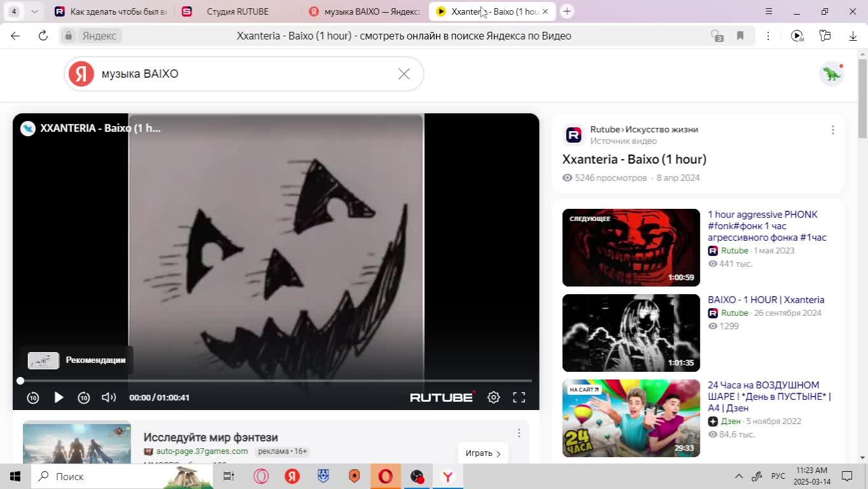Expand the tab list dropdown arrow
The height and width of the screenshot is (489, 868).
coord(34,11)
